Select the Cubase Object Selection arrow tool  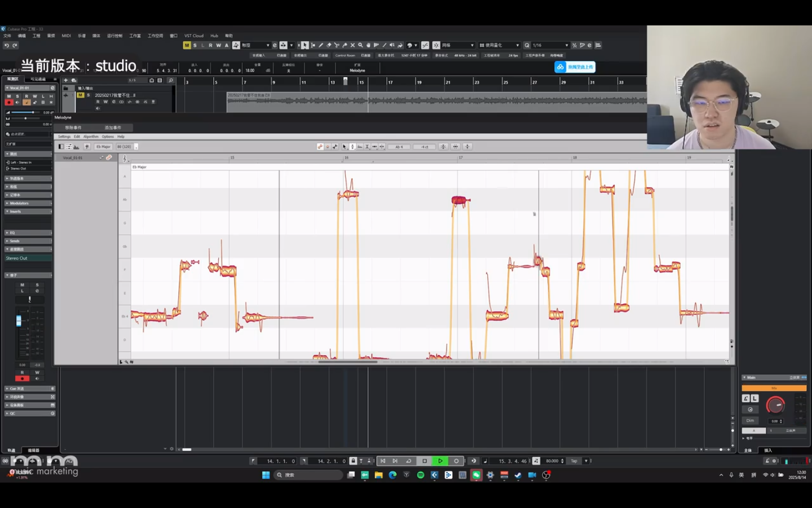[x=304, y=45]
